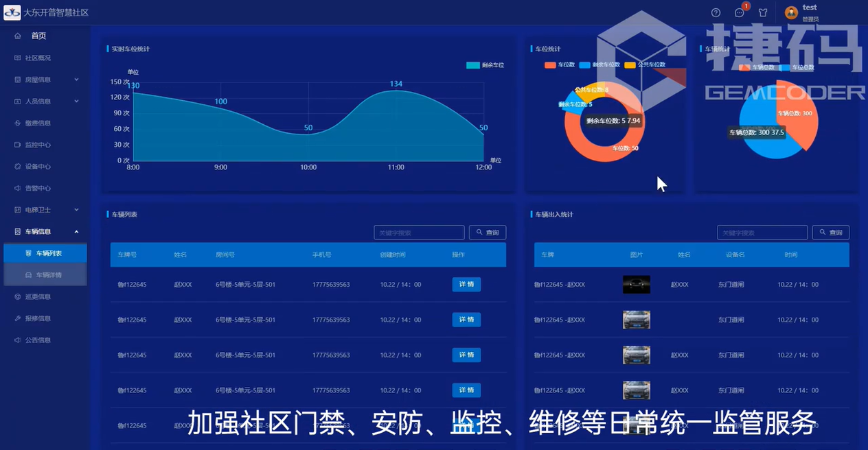Open messages icon with notification badge
The height and width of the screenshot is (450, 868).
pos(740,13)
